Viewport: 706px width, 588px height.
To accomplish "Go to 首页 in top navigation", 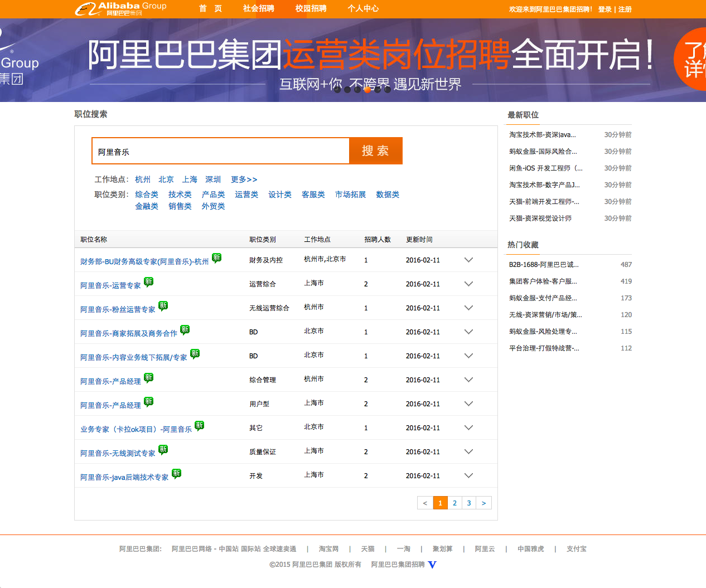I will coord(210,8).
